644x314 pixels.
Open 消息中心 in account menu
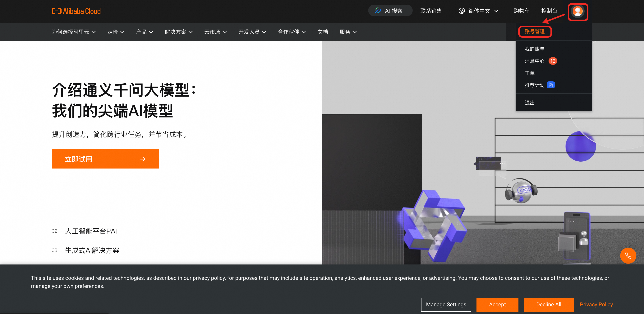point(535,61)
